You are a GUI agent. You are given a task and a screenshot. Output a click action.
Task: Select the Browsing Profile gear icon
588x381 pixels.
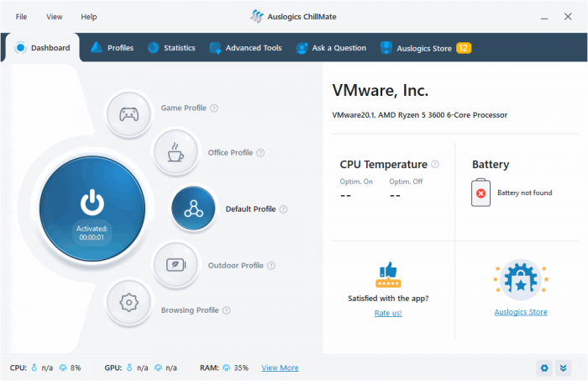pyautogui.click(x=129, y=303)
